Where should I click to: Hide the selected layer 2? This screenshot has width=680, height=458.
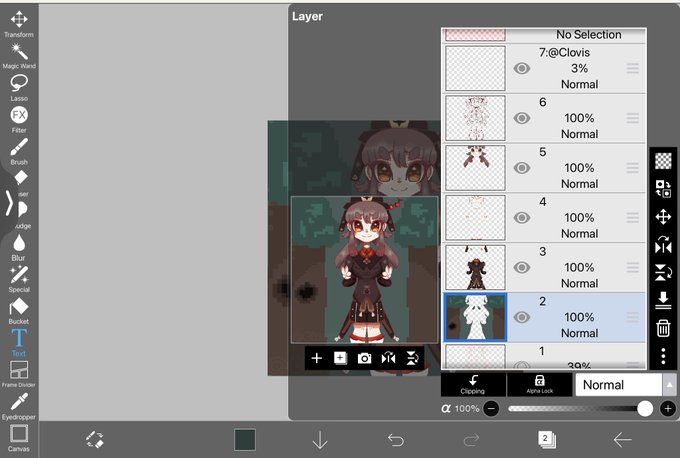pos(522,317)
